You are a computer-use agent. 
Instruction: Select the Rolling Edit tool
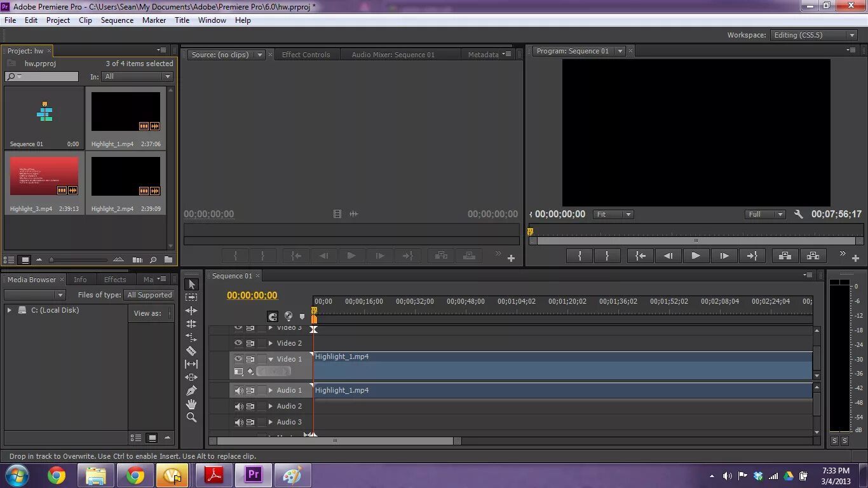(191, 324)
